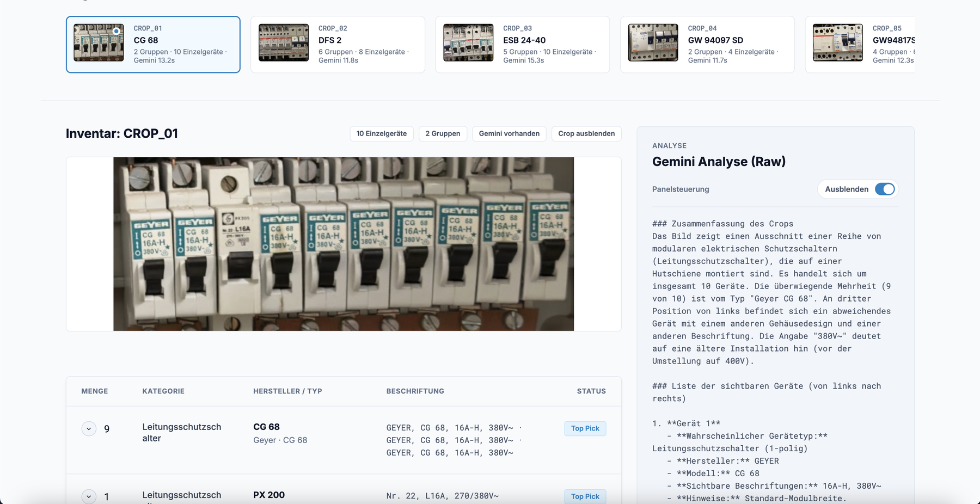980x504 pixels.
Task: Click the KATEGORIE column header
Action: point(163,391)
